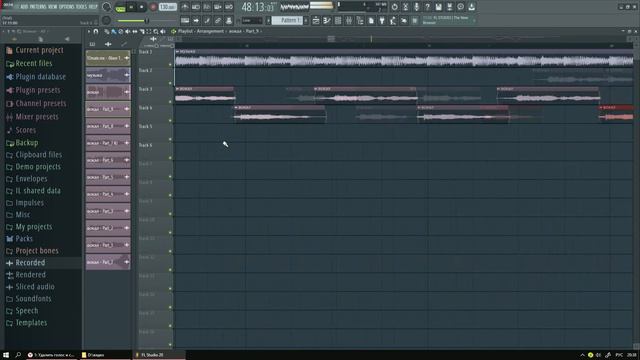Open the Piano roll view icon

coord(327,20)
